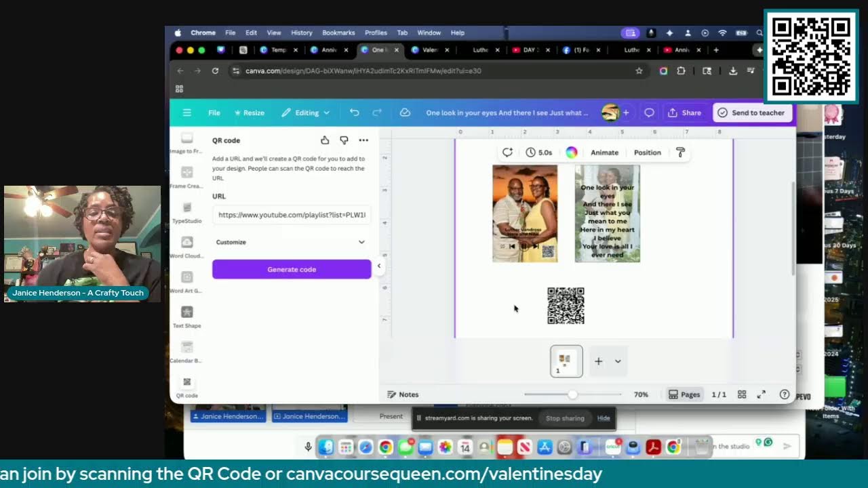Adjust the zoom slider handle
This screenshot has height=488, width=868.
tap(573, 394)
